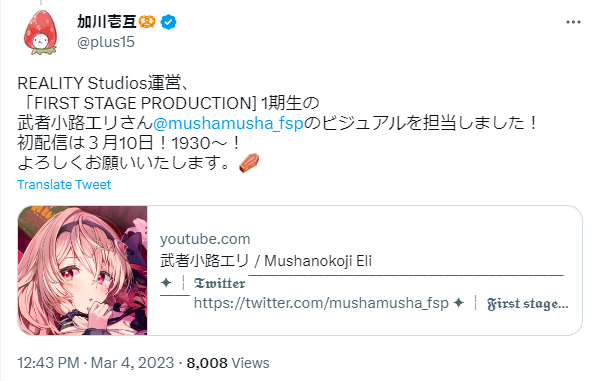Image resolution: width=593 pixels, height=381 pixels.
Task: Open the anime girl card thumbnail
Action: point(82,271)
